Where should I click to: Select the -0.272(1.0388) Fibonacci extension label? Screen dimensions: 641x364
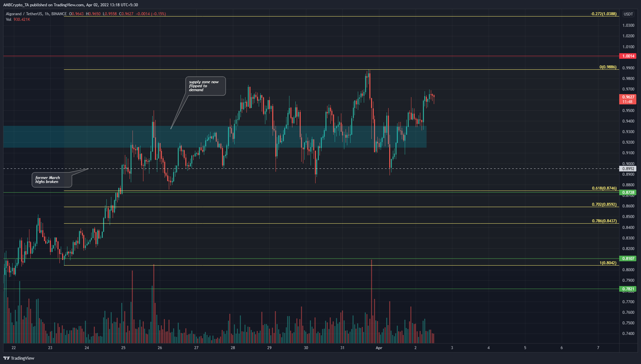pos(603,14)
